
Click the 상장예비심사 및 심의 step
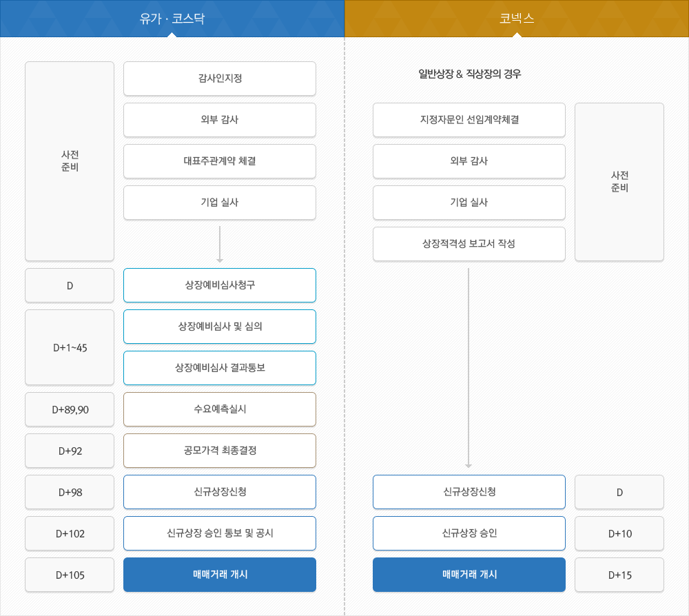[220, 327]
